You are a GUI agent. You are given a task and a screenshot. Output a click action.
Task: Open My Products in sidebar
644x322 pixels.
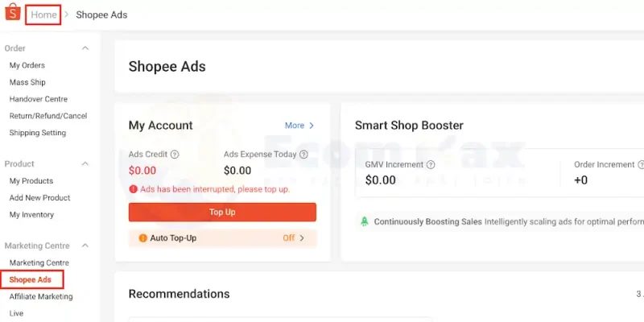tap(31, 180)
